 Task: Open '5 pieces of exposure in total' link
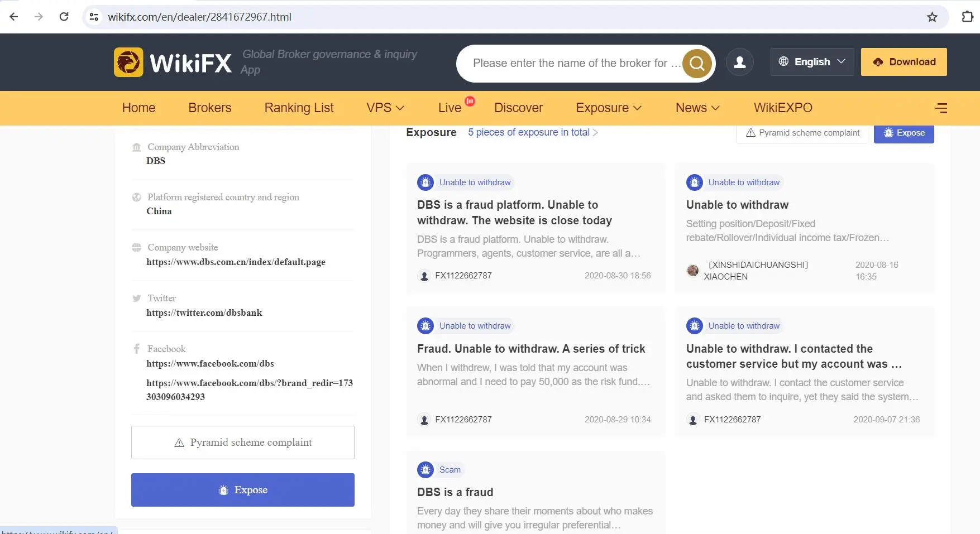tap(533, 132)
